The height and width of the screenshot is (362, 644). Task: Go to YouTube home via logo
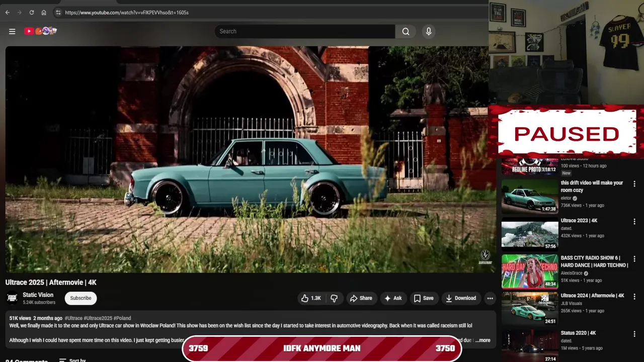point(40,31)
